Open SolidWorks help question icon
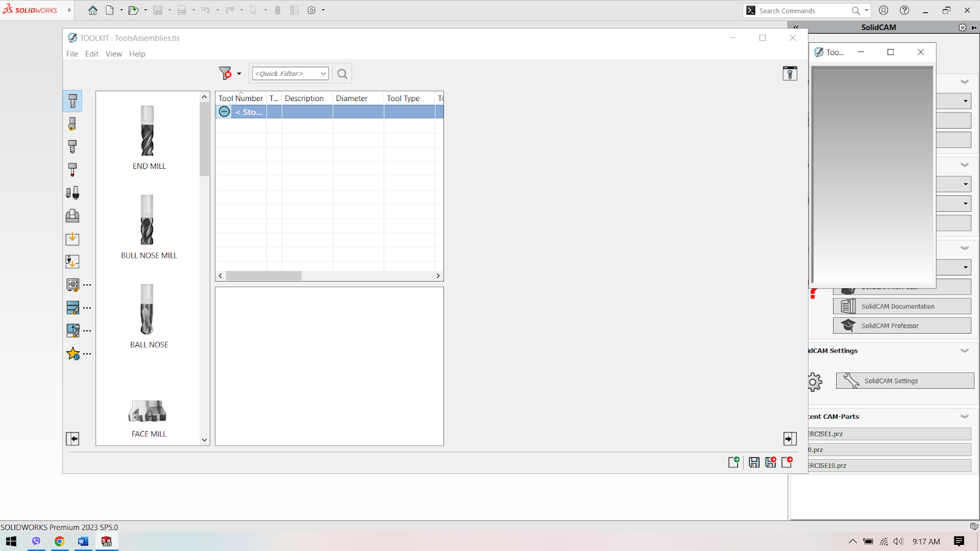The height and width of the screenshot is (551, 980). 905,10
